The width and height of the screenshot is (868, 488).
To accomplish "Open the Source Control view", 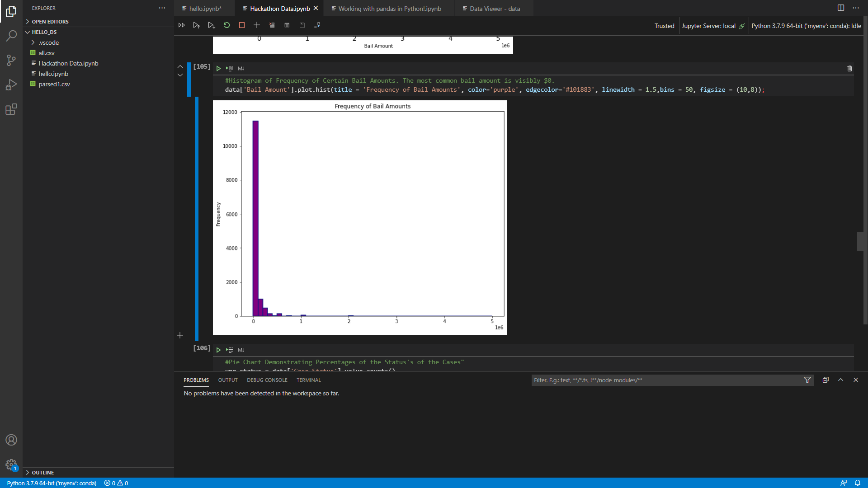I will tap(11, 60).
